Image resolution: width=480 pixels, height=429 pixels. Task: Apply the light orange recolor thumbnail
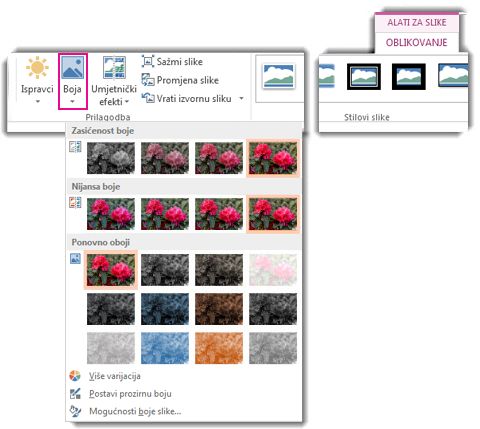(x=219, y=348)
